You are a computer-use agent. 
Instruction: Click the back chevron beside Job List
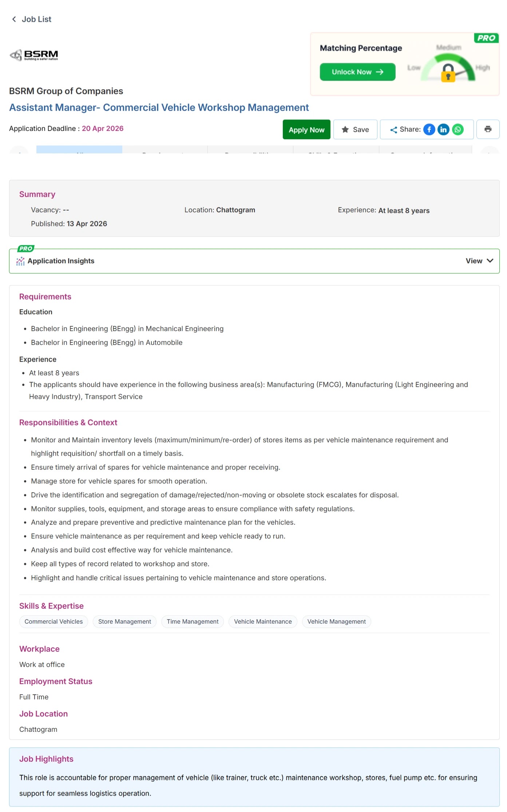pos(14,19)
